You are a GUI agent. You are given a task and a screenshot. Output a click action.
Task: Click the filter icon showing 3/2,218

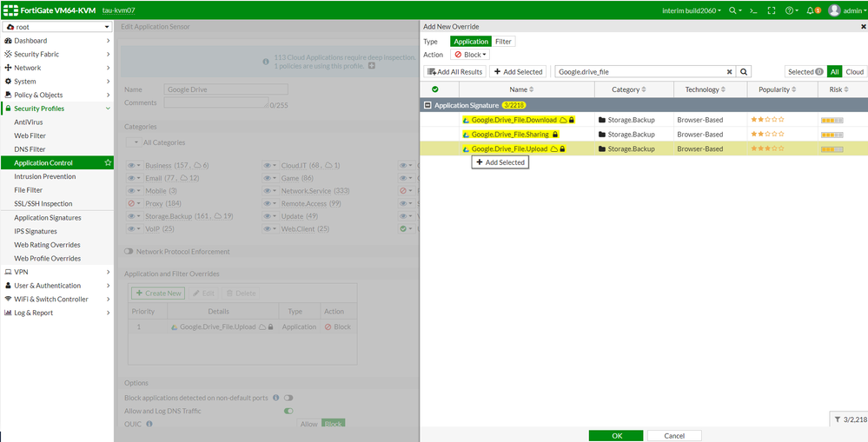click(x=838, y=420)
